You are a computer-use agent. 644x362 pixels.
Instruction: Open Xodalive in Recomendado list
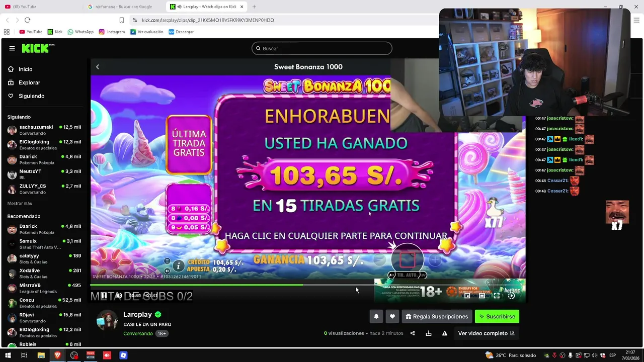(x=44, y=273)
